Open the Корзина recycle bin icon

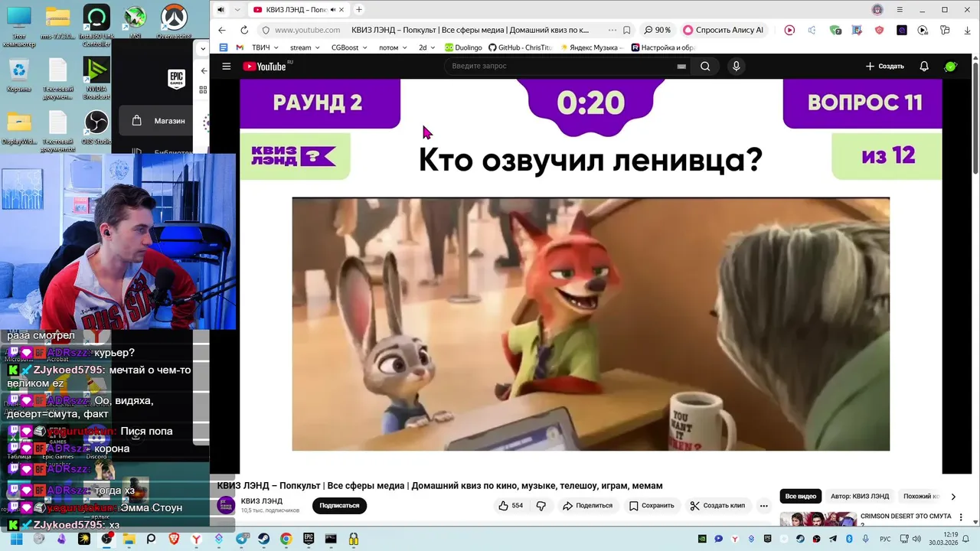click(x=18, y=75)
